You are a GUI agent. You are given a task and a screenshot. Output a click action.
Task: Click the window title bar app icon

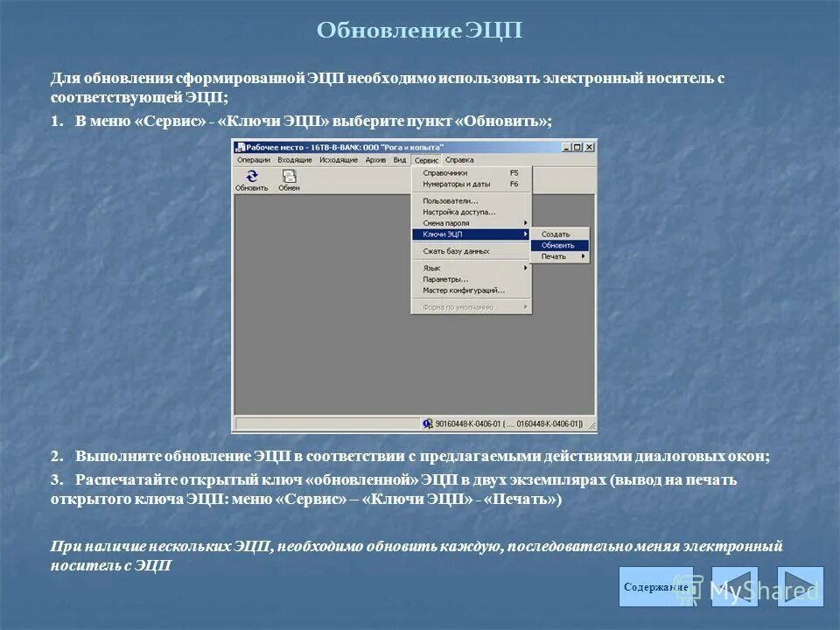(240, 147)
